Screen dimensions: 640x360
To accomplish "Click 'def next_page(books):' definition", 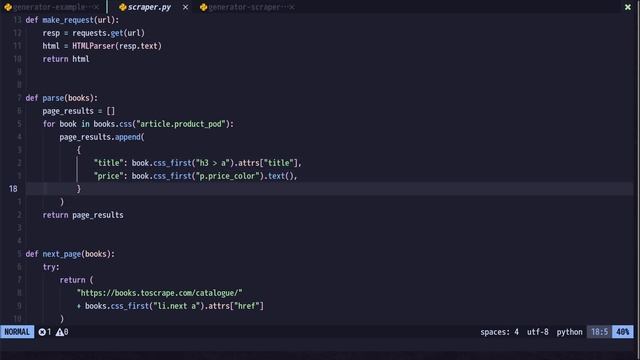I will point(70,254).
